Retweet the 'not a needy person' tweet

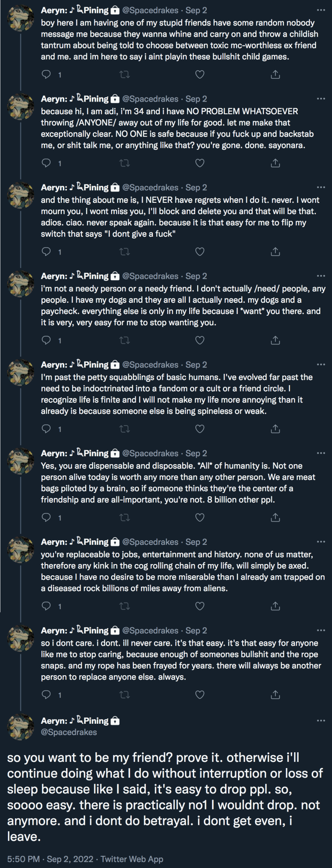pos(124,340)
